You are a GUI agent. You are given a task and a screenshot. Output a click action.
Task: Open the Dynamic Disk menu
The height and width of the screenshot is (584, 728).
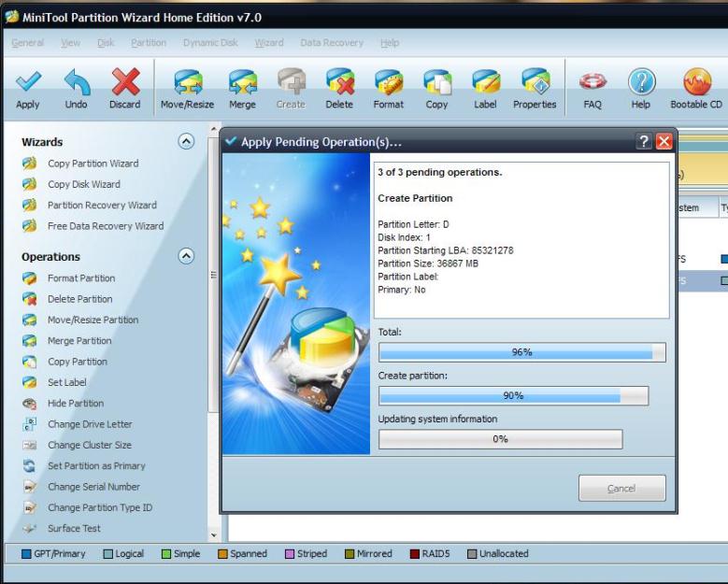210,43
